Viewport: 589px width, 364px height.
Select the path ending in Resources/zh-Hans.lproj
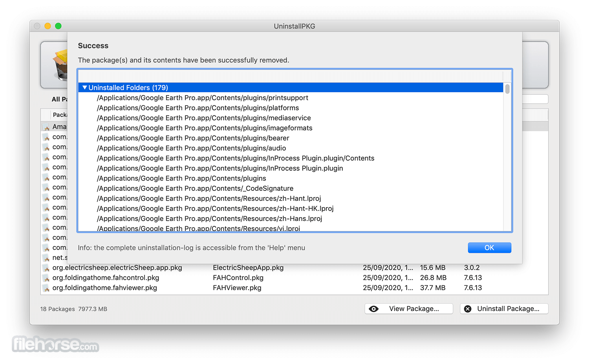(x=209, y=219)
